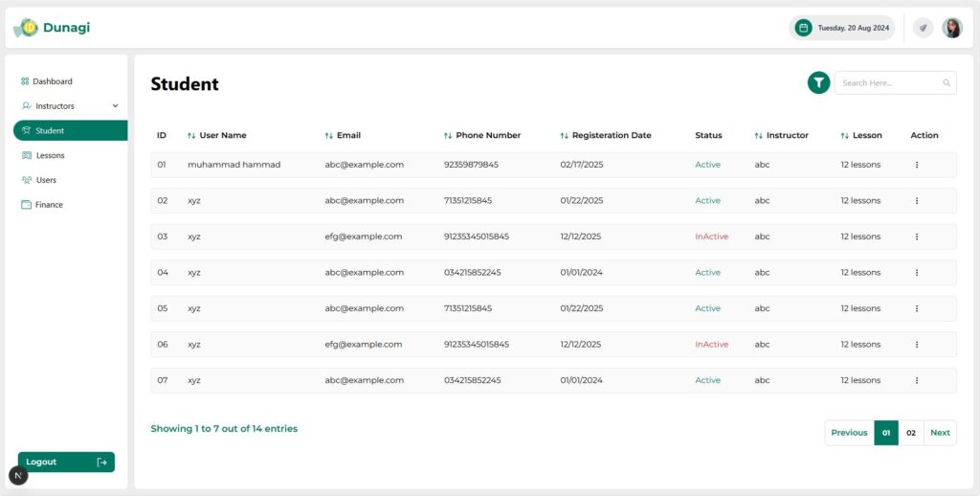This screenshot has width=980, height=496.
Task: Go to Finance in the sidebar
Action: pyautogui.click(x=42, y=205)
